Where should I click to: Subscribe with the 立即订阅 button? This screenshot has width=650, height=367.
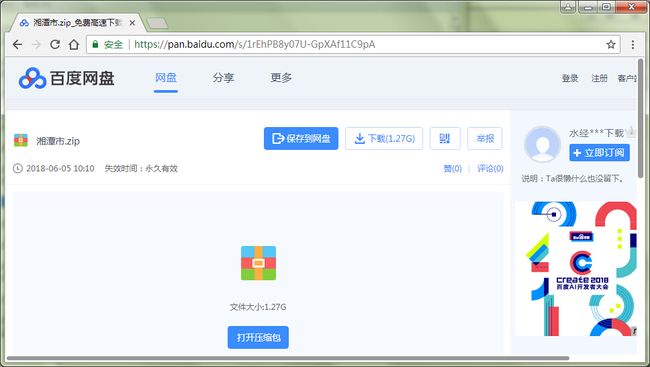599,153
